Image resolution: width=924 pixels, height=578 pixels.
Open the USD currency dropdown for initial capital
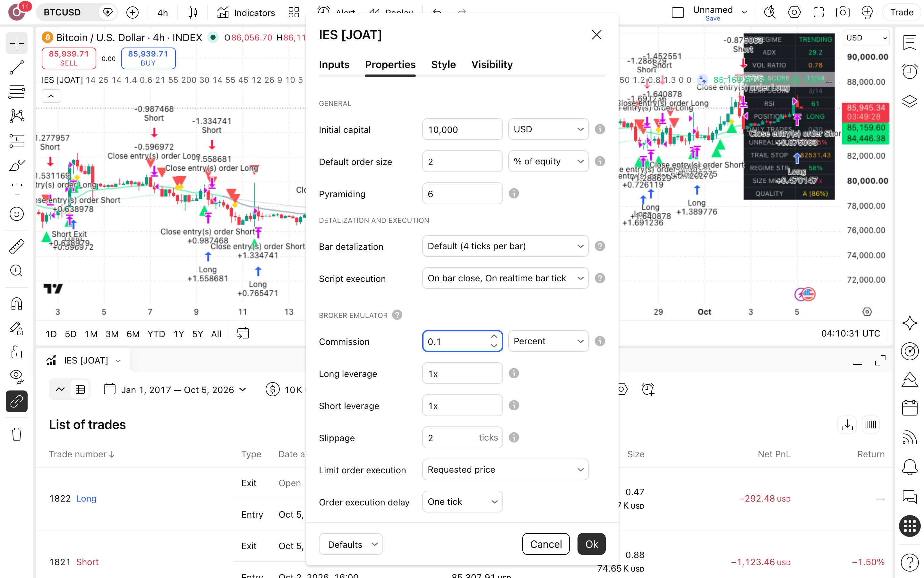[x=548, y=129]
